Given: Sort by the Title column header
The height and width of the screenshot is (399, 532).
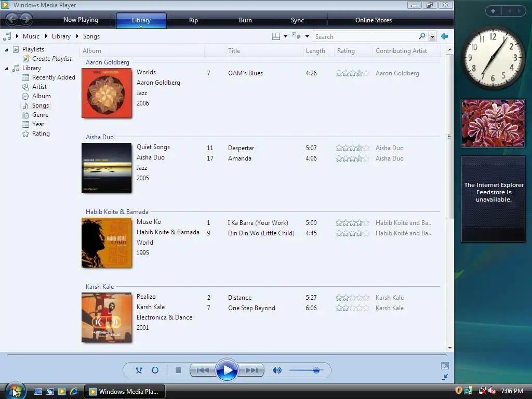Looking at the screenshot, I should click(x=263, y=51).
